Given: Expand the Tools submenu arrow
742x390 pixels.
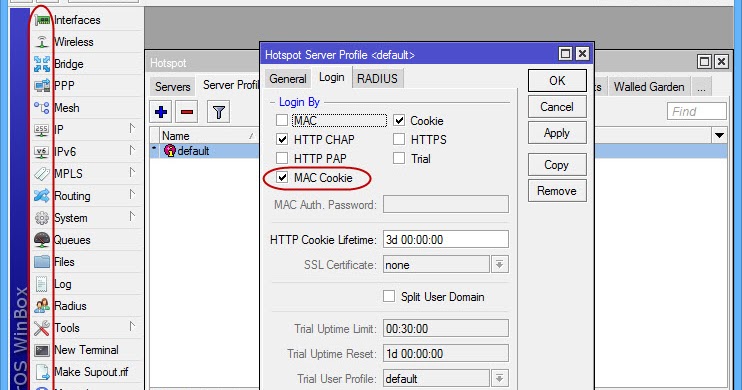Looking at the screenshot, I should click(132, 326).
